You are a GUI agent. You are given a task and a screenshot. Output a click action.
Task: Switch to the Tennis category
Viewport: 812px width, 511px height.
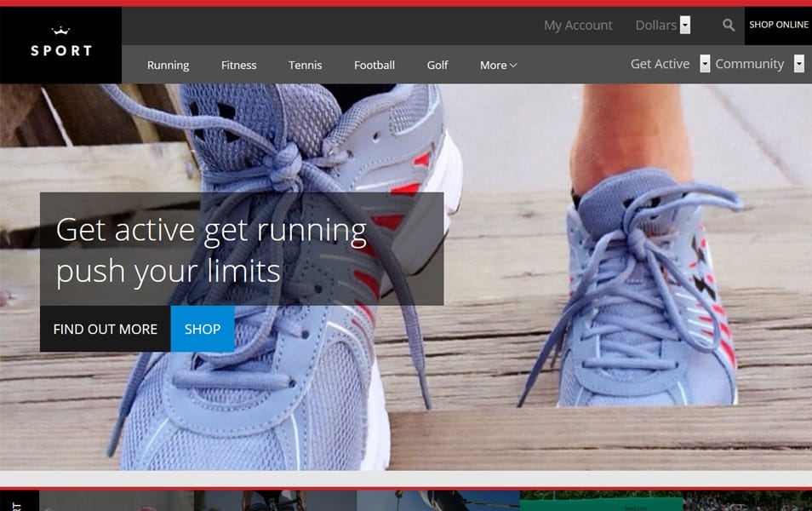coord(305,65)
